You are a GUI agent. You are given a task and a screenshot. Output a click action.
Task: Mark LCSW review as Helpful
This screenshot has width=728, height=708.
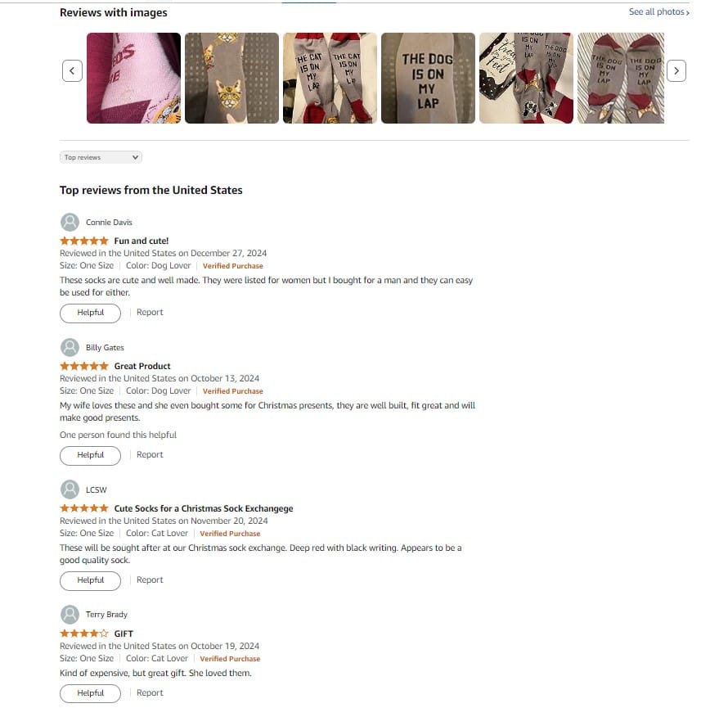pyautogui.click(x=90, y=580)
